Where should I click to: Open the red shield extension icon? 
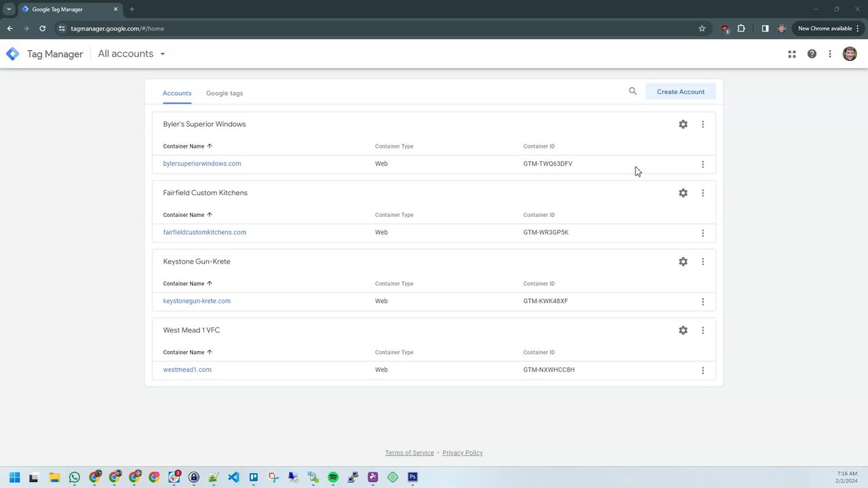pyautogui.click(x=725, y=28)
